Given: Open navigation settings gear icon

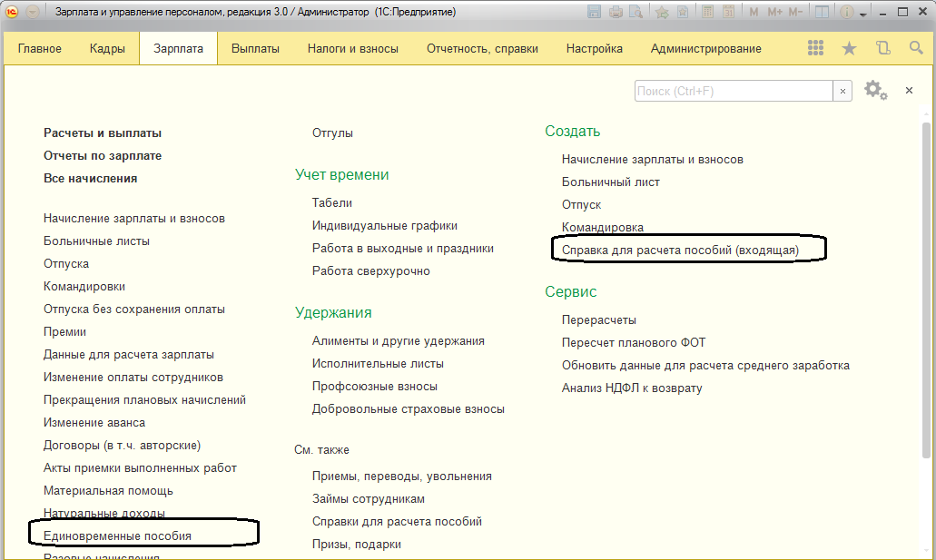Looking at the screenshot, I should [x=873, y=90].
